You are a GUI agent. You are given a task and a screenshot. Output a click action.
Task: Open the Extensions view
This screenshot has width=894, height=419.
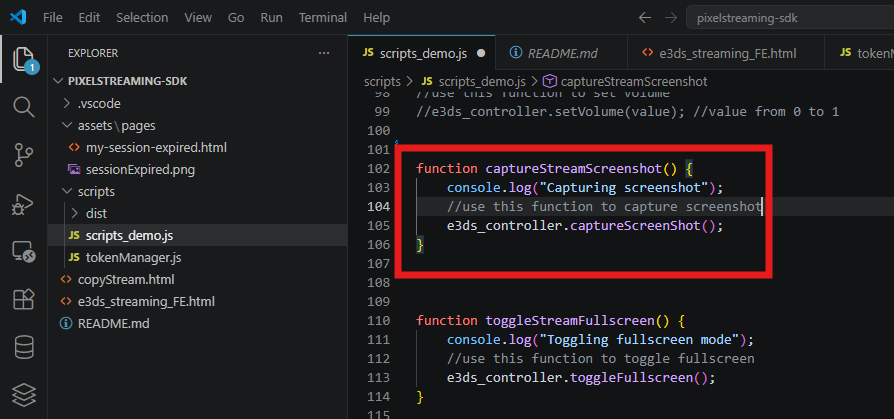23,299
